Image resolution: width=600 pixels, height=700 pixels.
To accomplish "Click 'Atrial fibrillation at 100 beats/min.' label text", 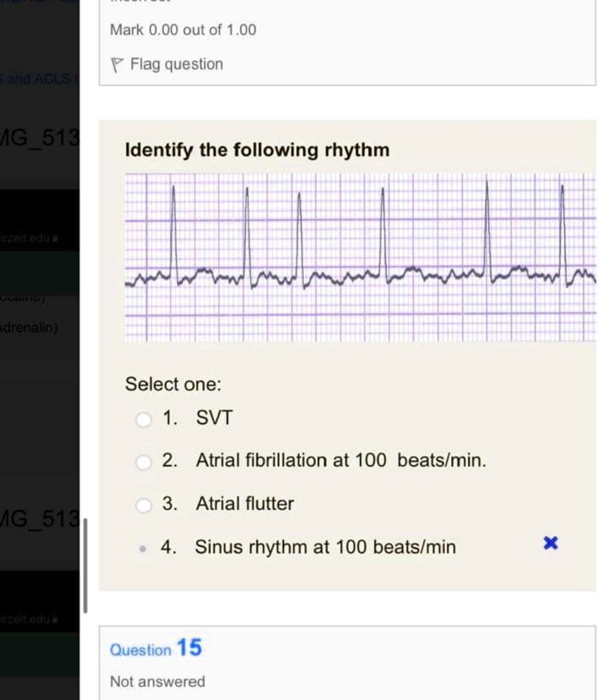I will [341, 460].
